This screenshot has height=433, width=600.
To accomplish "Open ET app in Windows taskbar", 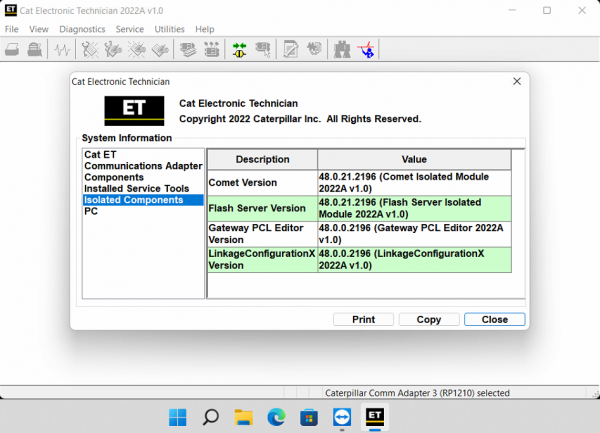I will pyautogui.click(x=375, y=417).
